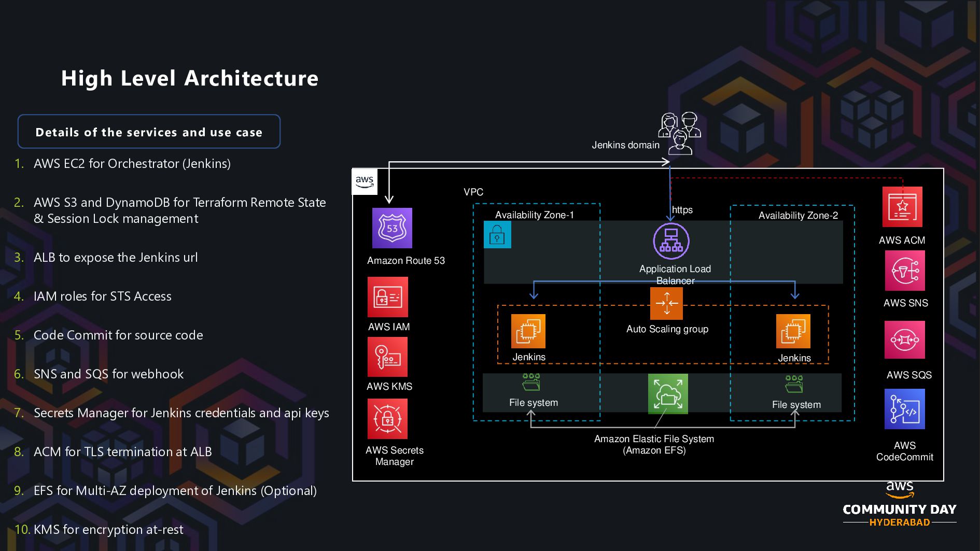Click the File system icon in Zone-2
980x551 pixels.
click(794, 384)
